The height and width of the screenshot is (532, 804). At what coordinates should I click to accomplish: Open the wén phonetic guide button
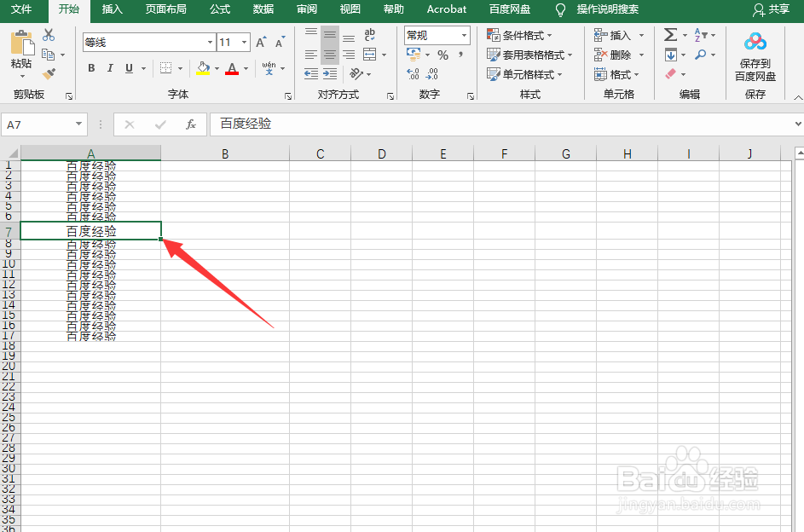(x=269, y=68)
